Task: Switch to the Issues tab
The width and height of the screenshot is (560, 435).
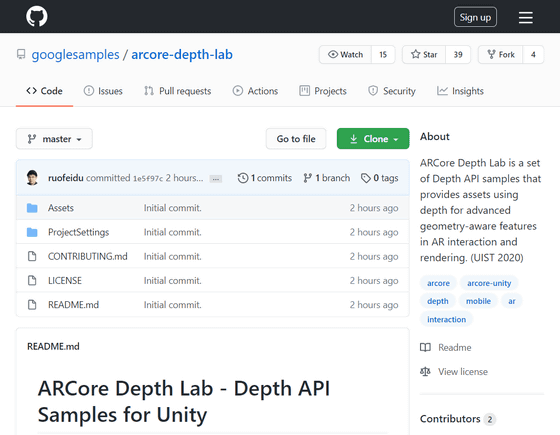Action: click(103, 91)
